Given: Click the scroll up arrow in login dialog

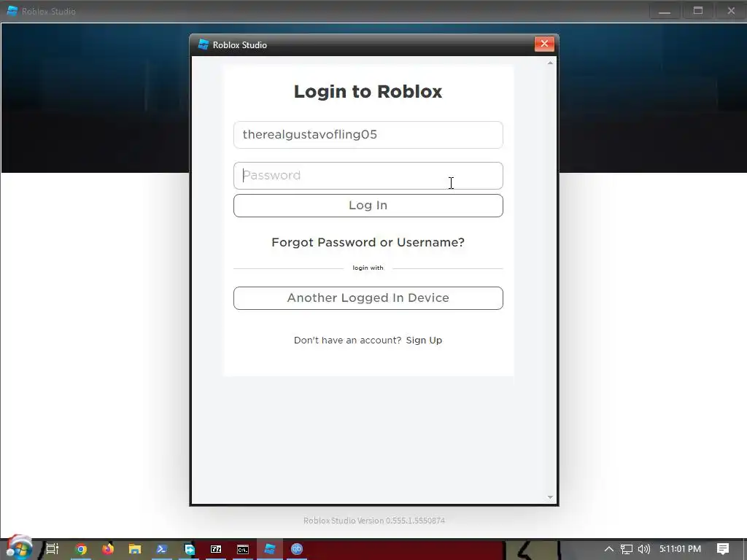Looking at the screenshot, I should point(550,63).
